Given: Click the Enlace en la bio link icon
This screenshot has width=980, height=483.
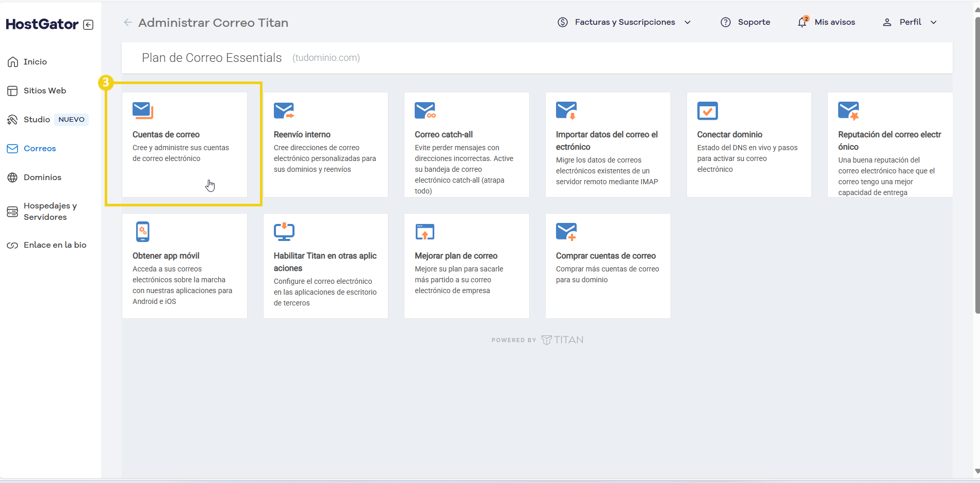Looking at the screenshot, I should point(12,245).
